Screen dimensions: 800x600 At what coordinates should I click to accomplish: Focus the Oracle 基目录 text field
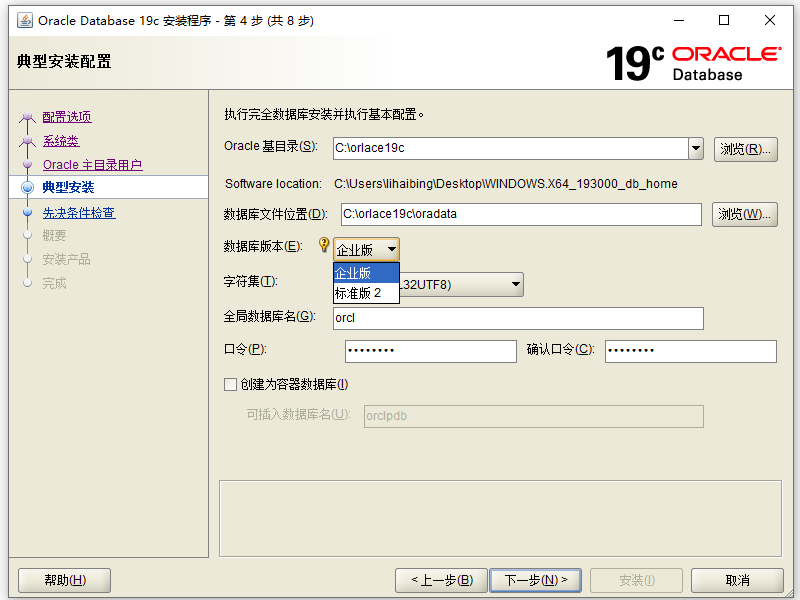[511, 148]
